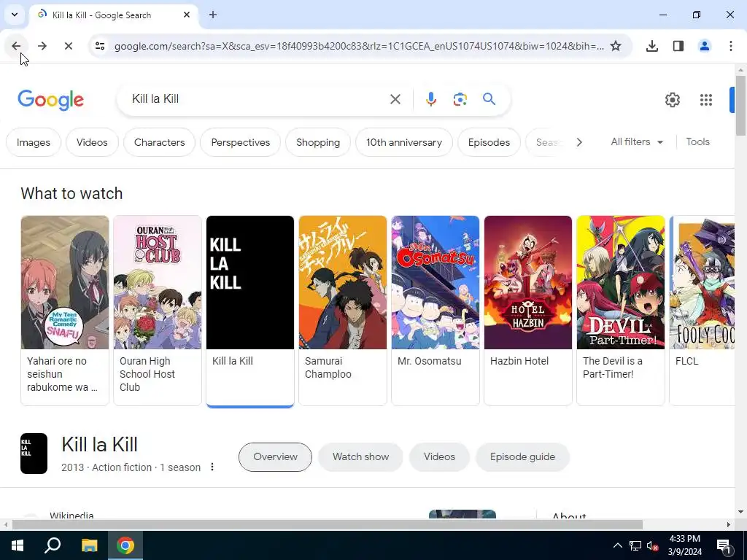Open a new tab with the plus button
Screen dimensions: 747x560
pyautogui.click(x=213, y=15)
